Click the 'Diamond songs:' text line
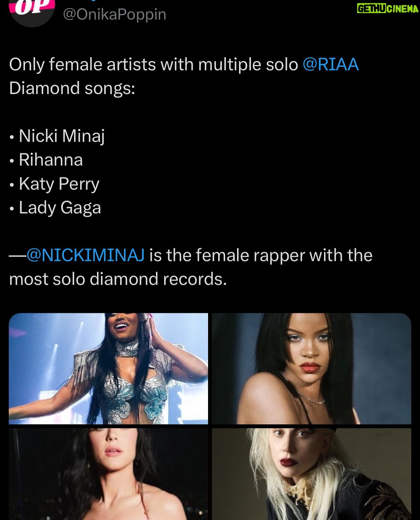This screenshot has width=420, height=520. pyautogui.click(x=72, y=88)
